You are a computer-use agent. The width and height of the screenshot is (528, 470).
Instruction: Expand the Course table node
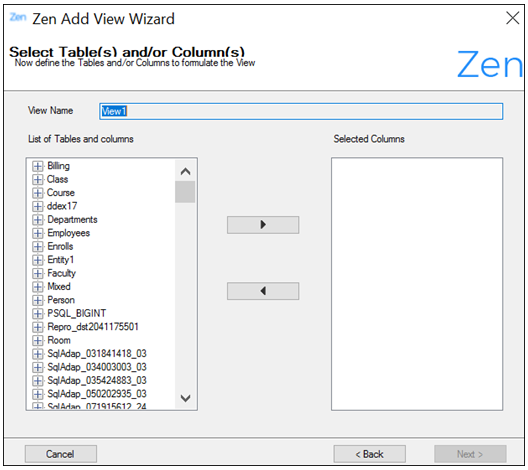pos(38,193)
